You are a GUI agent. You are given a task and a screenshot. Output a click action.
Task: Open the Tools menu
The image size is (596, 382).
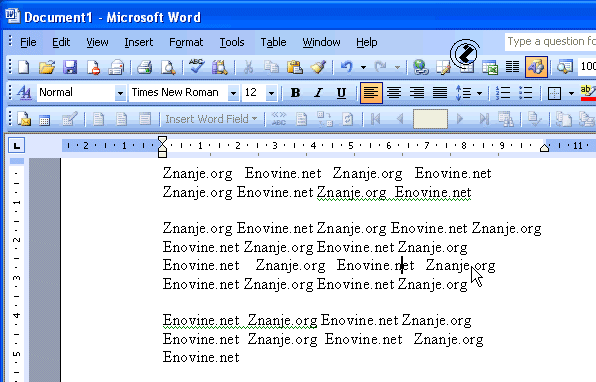pos(232,42)
